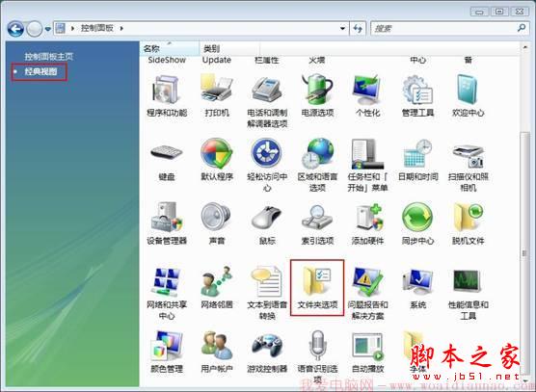This screenshot has height=392, width=536.
Task: Click the search magnifier icon
Action: click(x=522, y=28)
